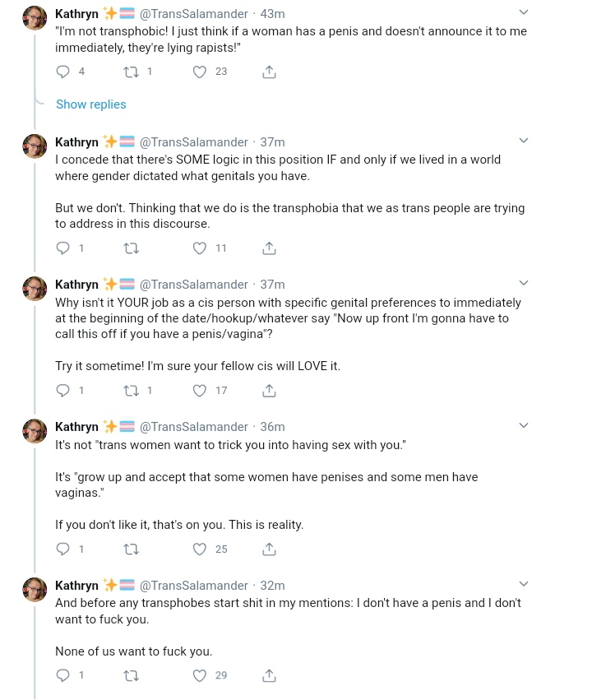Screen dimensions: 592x700
Task: Open Kathryn's avatar on the 36m tweet
Action: [x=35, y=431]
